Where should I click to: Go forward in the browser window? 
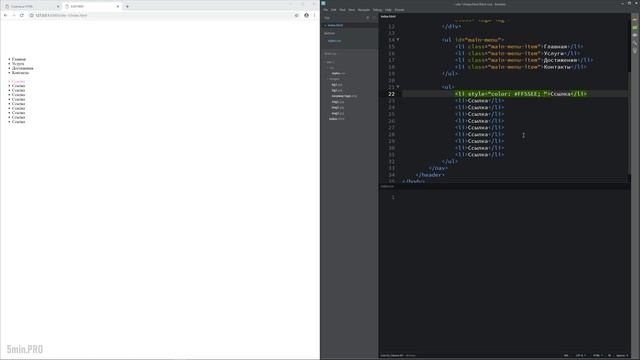[x=13, y=15]
